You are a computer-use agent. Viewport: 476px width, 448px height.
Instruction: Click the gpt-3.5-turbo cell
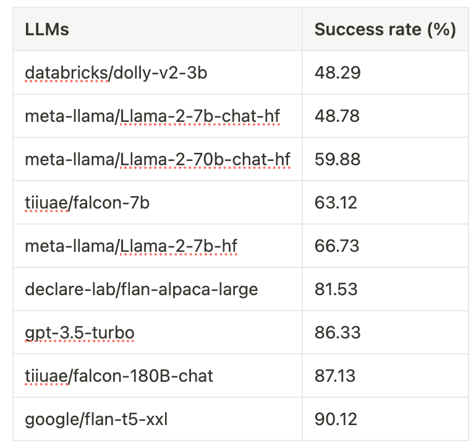[x=79, y=333]
